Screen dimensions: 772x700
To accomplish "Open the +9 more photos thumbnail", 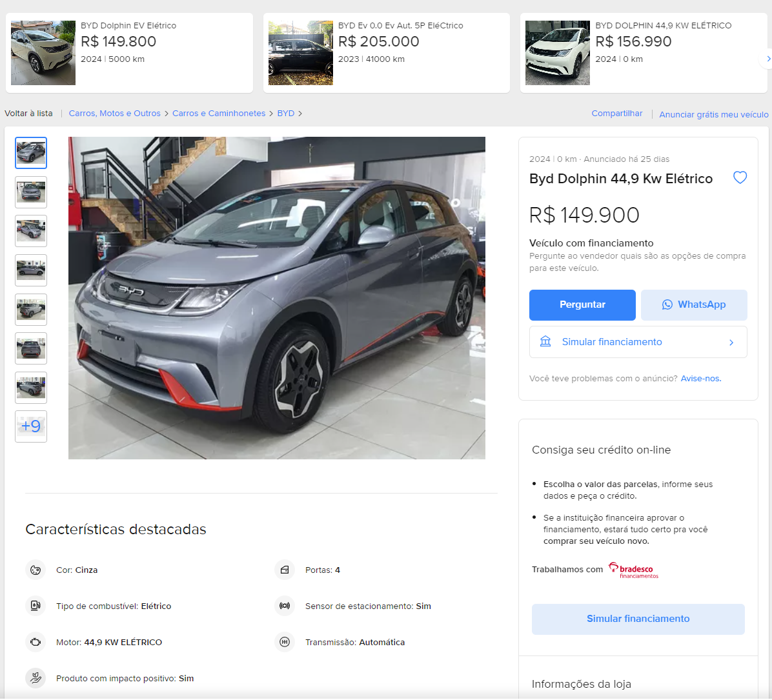I will (31, 426).
